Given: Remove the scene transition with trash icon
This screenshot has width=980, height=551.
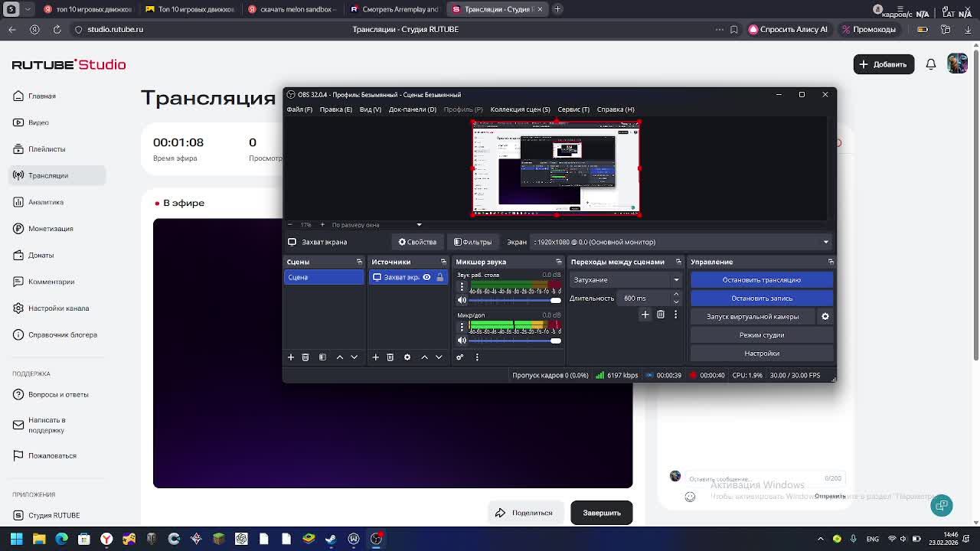Looking at the screenshot, I should (661, 315).
